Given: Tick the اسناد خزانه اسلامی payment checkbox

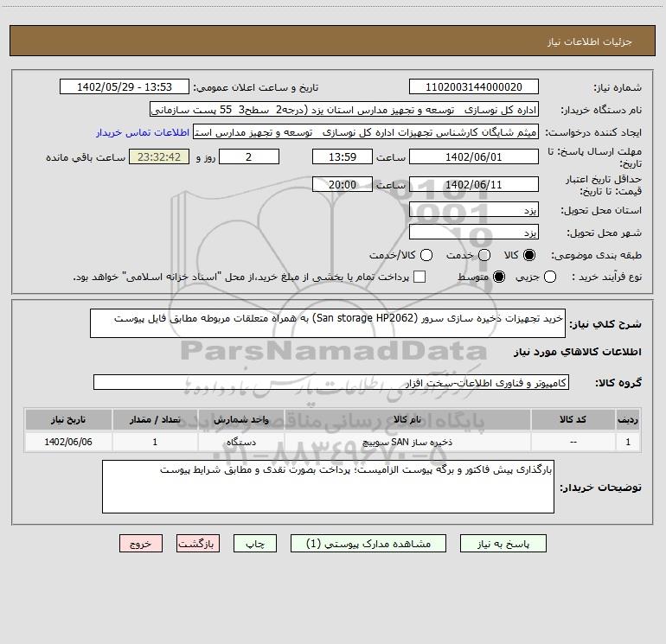Looking at the screenshot, I should click(419, 277).
